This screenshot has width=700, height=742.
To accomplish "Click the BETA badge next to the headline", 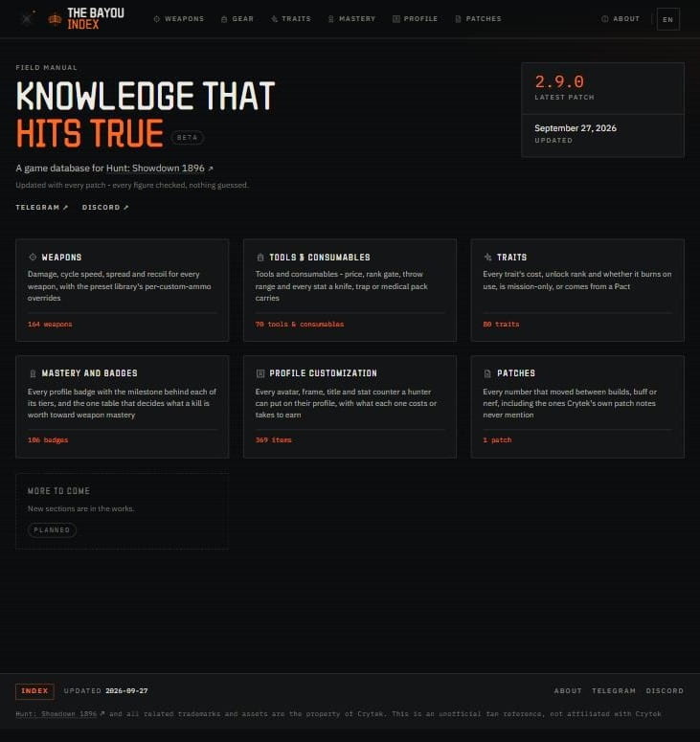I will pyautogui.click(x=188, y=138).
